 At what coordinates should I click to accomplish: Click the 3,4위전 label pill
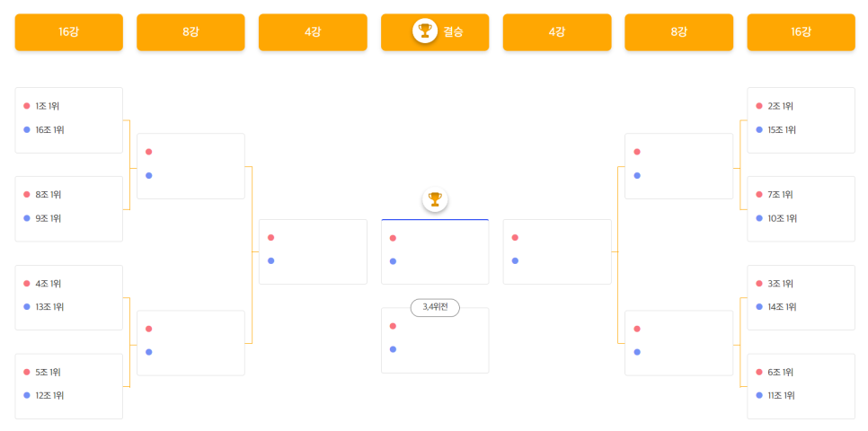[x=435, y=308]
